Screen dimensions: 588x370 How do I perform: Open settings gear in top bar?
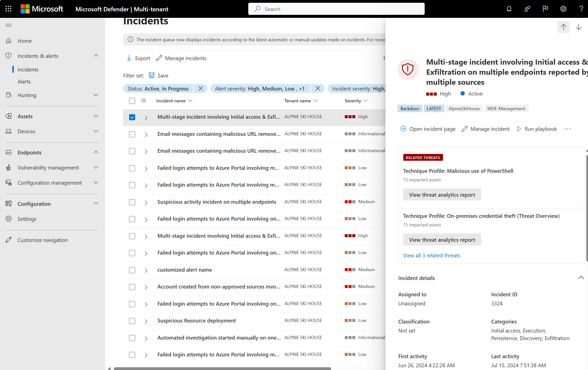(563, 9)
